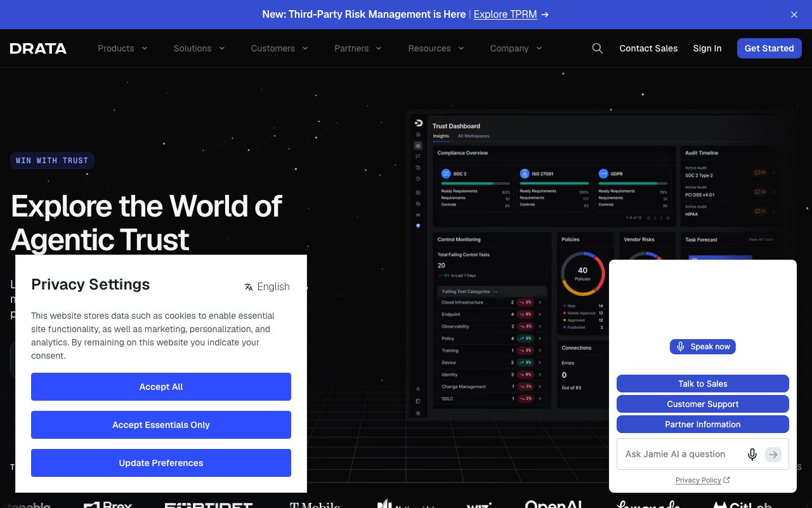The height and width of the screenshot is (508, 812).
Task: Open the Company menu item
Action: [516, 48]
